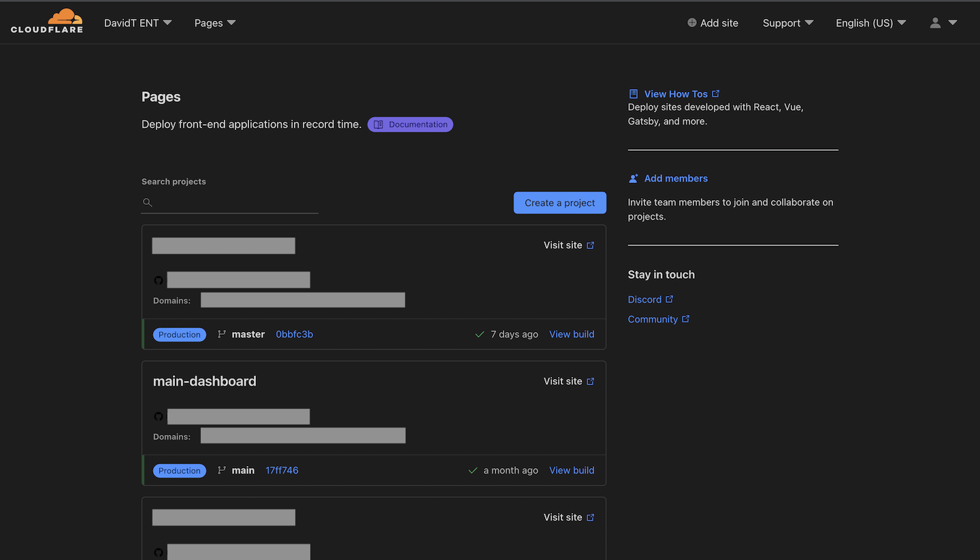Click the plus icon beside Add site
The height and width of the screenshot is (560, 980).
click(x=692, y=23)
